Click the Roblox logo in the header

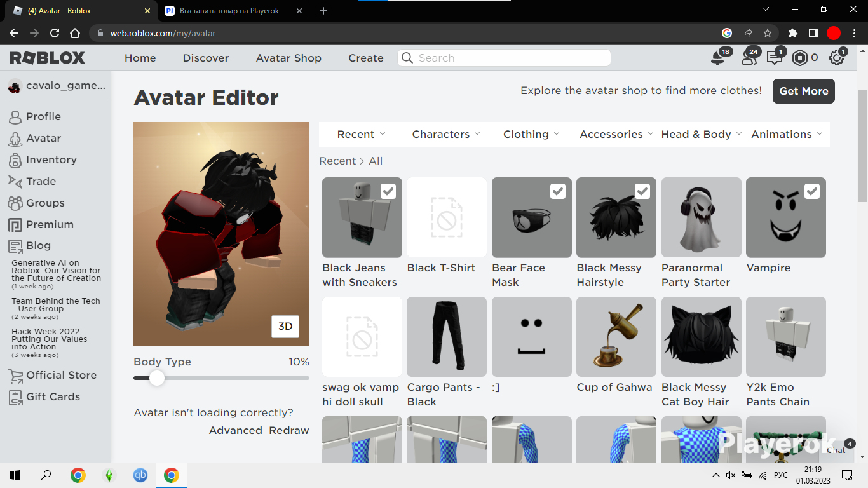48,58
